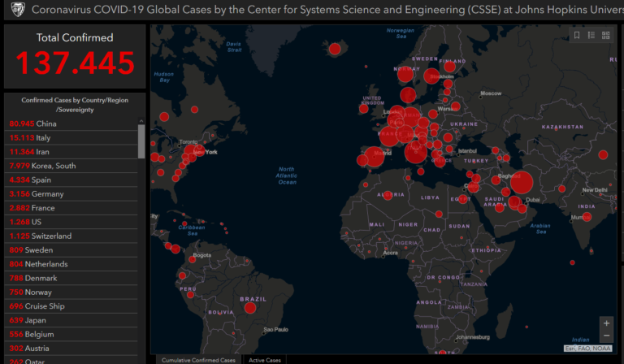
Task: Click the Esri, FAO, NOAA attribution
Action: (587, 349)
